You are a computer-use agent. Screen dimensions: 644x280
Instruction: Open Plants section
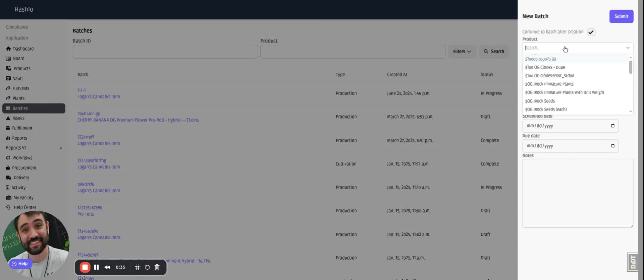point(15,98)
